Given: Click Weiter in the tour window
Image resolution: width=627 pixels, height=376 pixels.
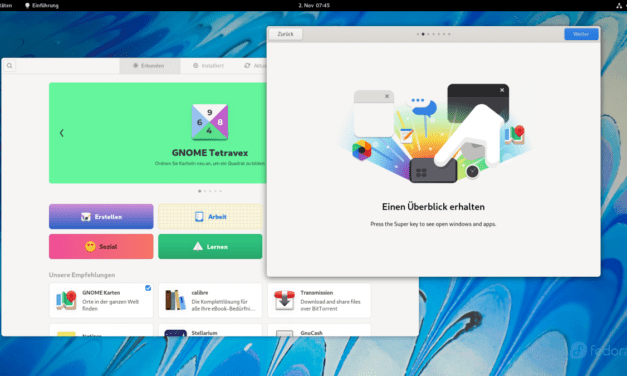Looking at the screenshot, I should (x=581, y=34).
